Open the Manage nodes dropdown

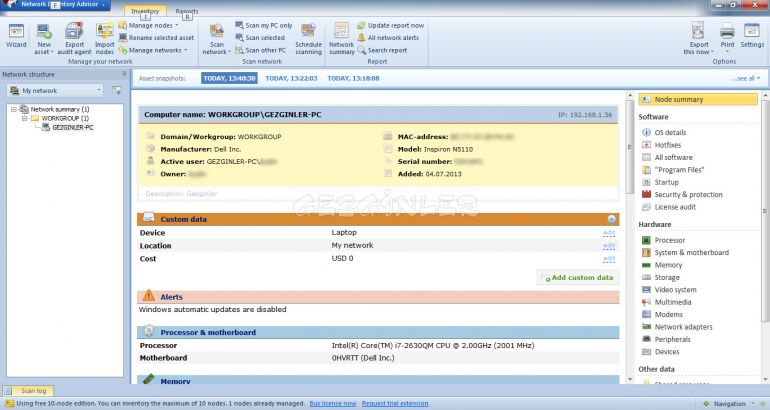tap(148, 25)
